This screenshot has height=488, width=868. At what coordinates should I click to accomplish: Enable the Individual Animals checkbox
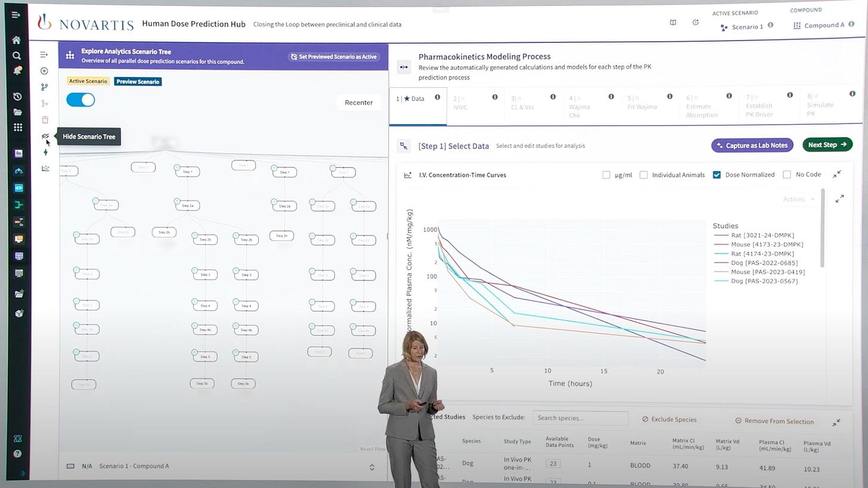[644, 175]
